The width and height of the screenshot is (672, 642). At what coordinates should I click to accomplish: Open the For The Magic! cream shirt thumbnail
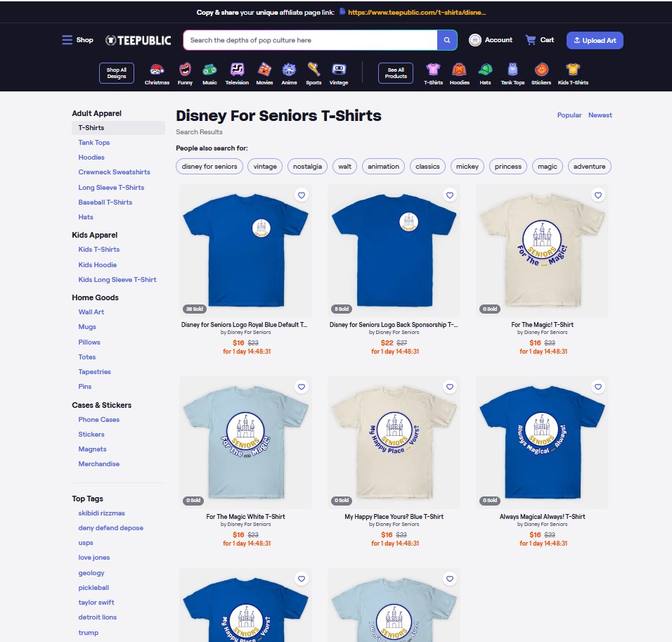pyautogui.click(x=542, y=250)
